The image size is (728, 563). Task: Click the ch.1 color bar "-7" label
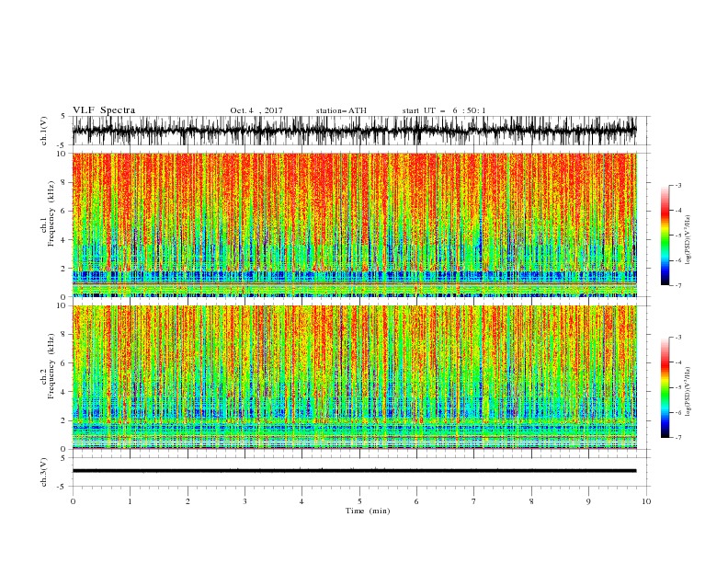[677, 285]
